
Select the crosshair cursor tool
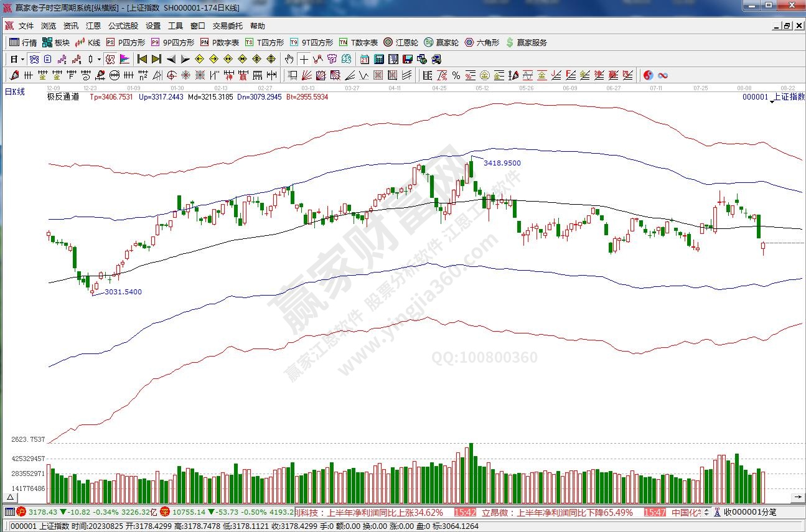pos(304,60)
